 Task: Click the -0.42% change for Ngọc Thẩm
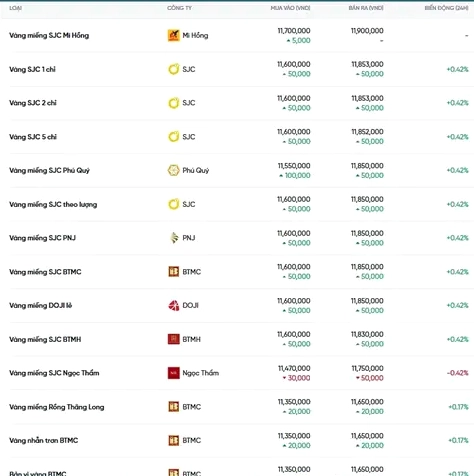(457, 373)
